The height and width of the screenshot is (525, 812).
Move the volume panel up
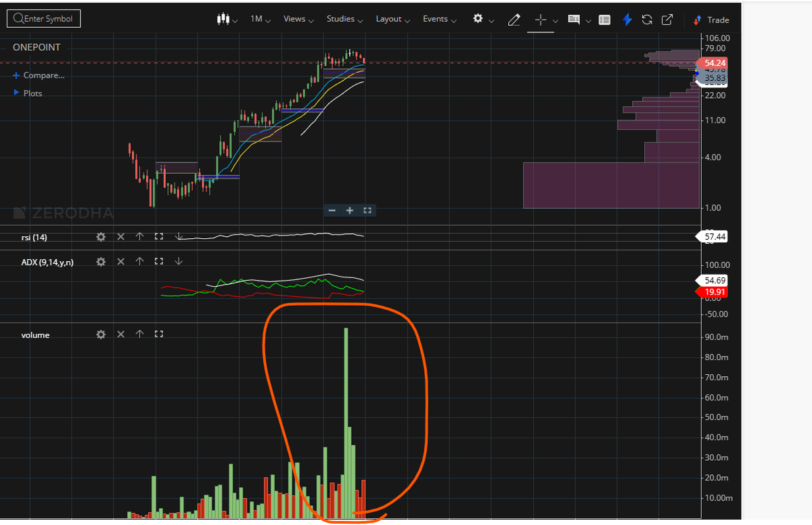coord(139,334)
